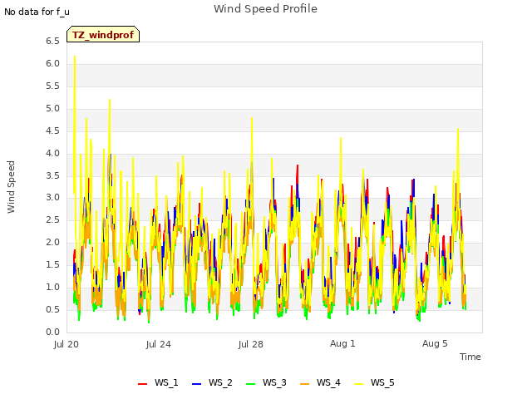Click the Wind Speed y-axis label
532x399 pixels.
point(11,187)
